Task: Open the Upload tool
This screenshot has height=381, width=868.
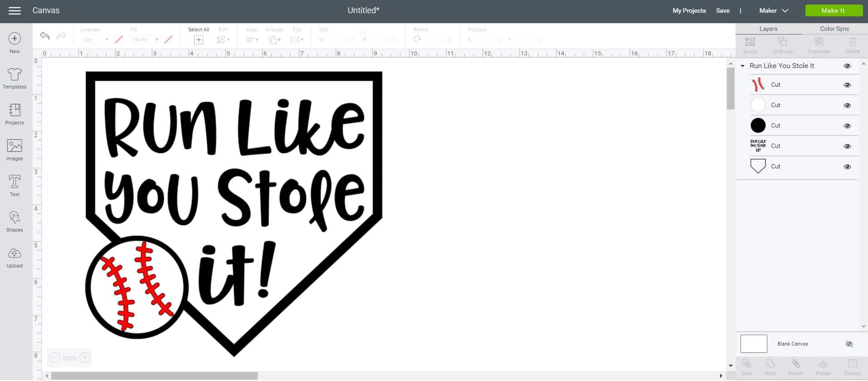Action: [15, 257]
